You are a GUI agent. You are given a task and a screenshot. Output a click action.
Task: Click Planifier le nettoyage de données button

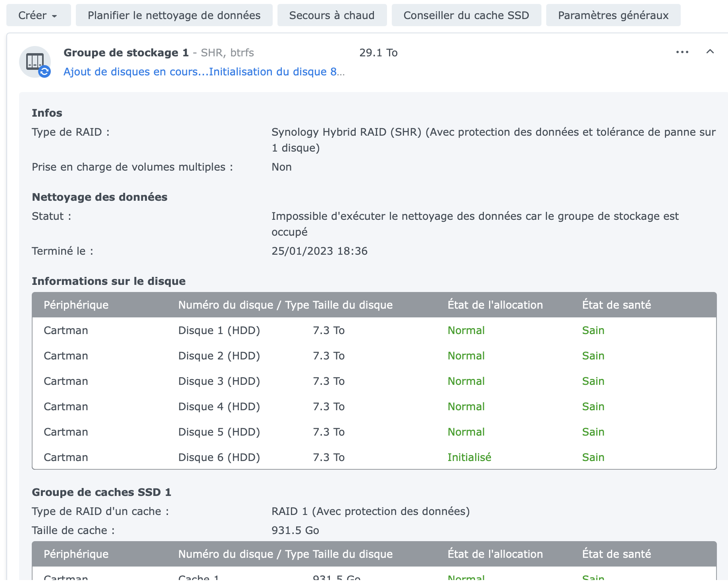(174, 15)
